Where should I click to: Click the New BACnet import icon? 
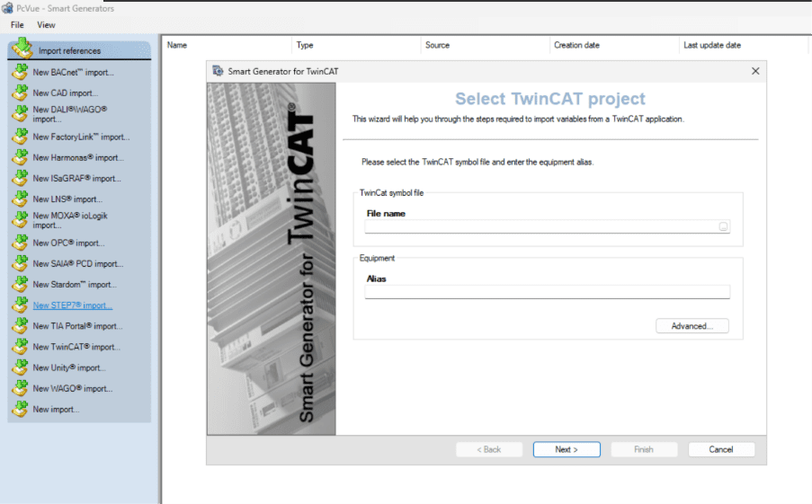pyautogui.click(x=20, y=72)
